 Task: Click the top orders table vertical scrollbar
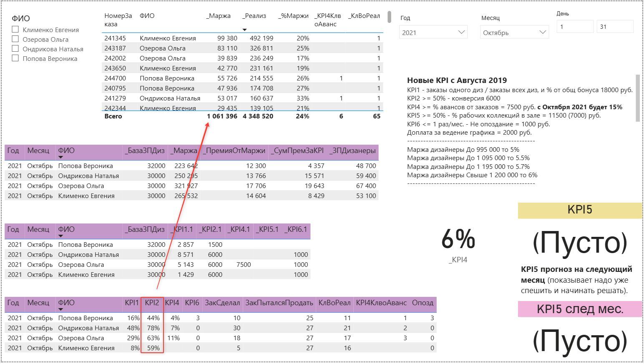389,17
